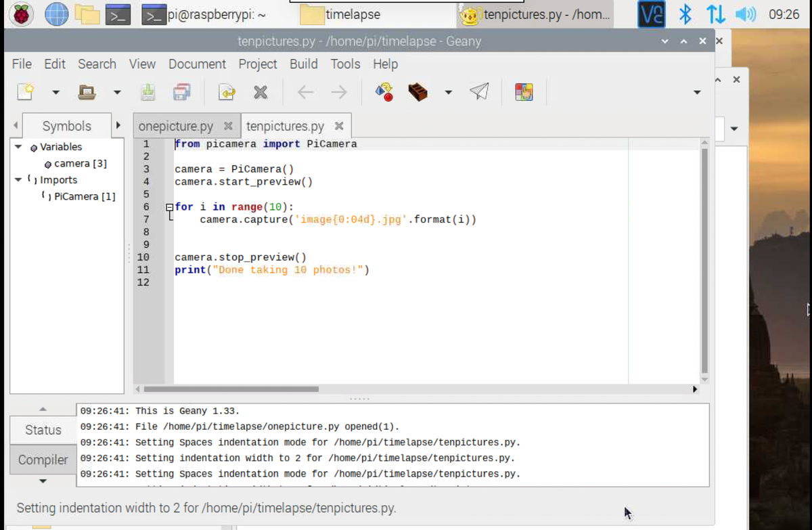Select camera [3] in the Symbols tree
Viewport: 812px width, 530px height.
pyautogui.click(x=80, y=164)
